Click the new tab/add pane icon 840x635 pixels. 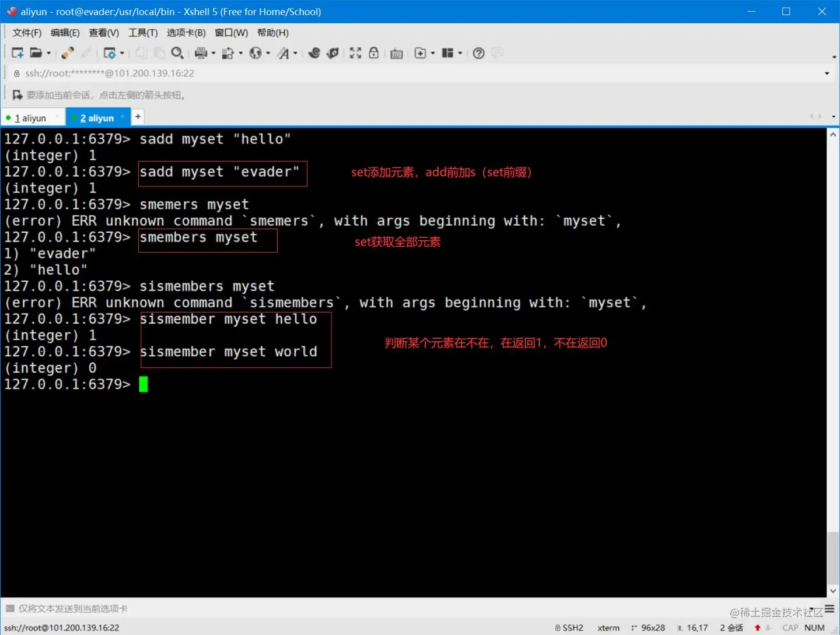(x=420, y=53)
